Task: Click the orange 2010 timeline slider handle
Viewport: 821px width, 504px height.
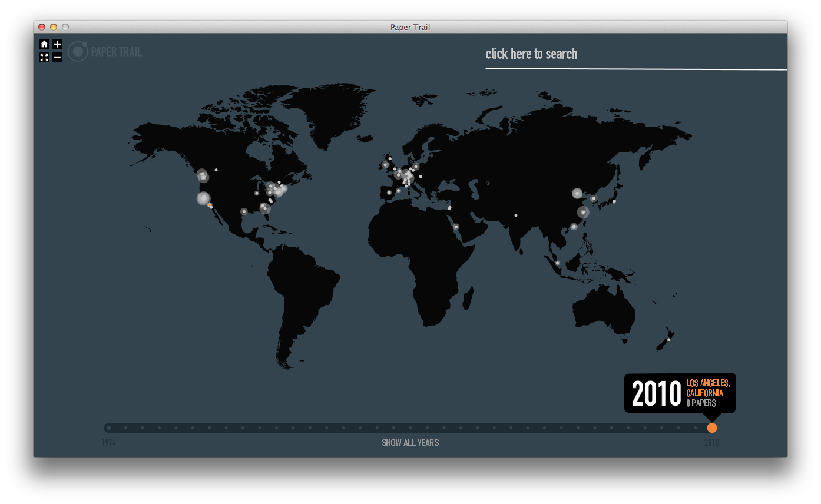Action: pyautogui.click(x=712, y=428)
